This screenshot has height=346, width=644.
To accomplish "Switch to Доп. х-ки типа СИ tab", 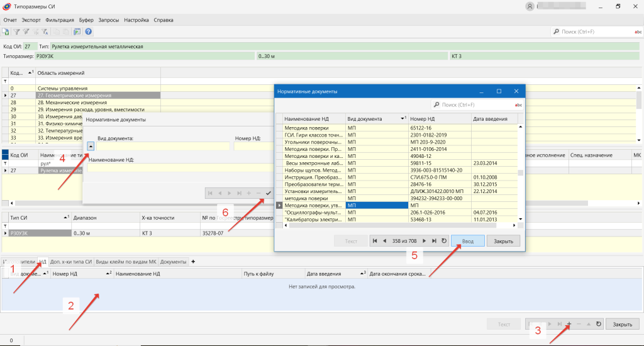I will click(x=71, y=261).
